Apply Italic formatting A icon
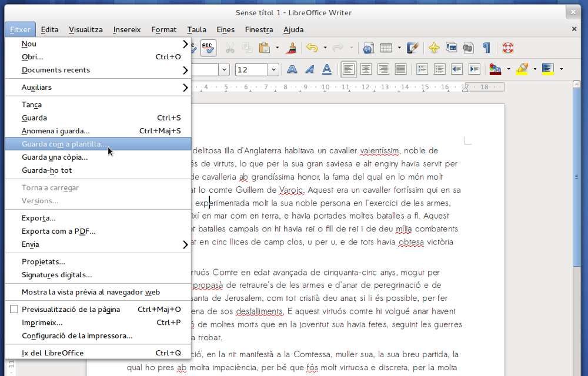The width and height of the screenshot is (588, 376). click(x=309, y=69)
